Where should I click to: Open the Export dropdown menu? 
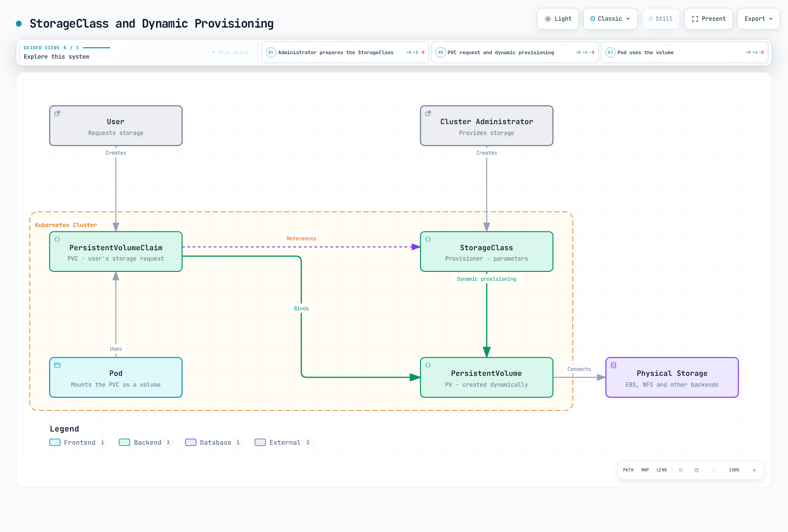click(x=758, y=19)
